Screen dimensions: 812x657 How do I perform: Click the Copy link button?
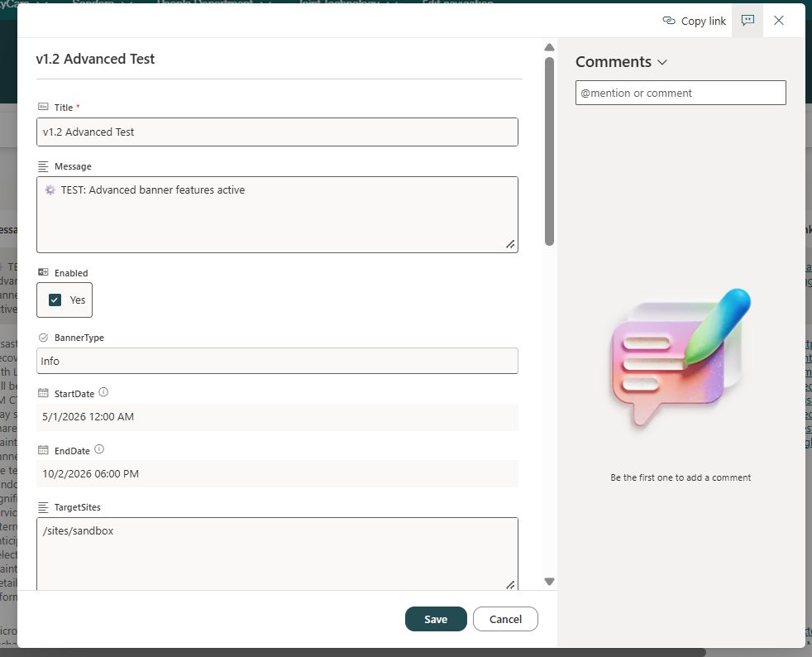click(x=694, y=21)
